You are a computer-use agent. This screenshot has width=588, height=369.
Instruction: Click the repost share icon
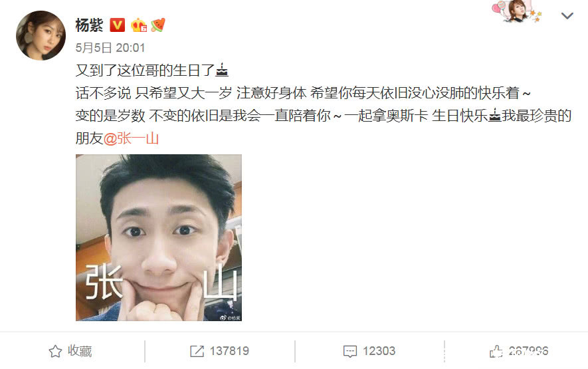[197, 351]
